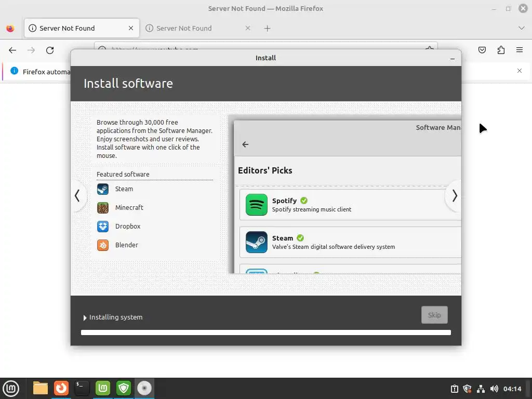Image resolution: width=532 pixels, height=399 pixels.
Task: Click Firefox forward navigation arrow
Action: coord(31,50)
